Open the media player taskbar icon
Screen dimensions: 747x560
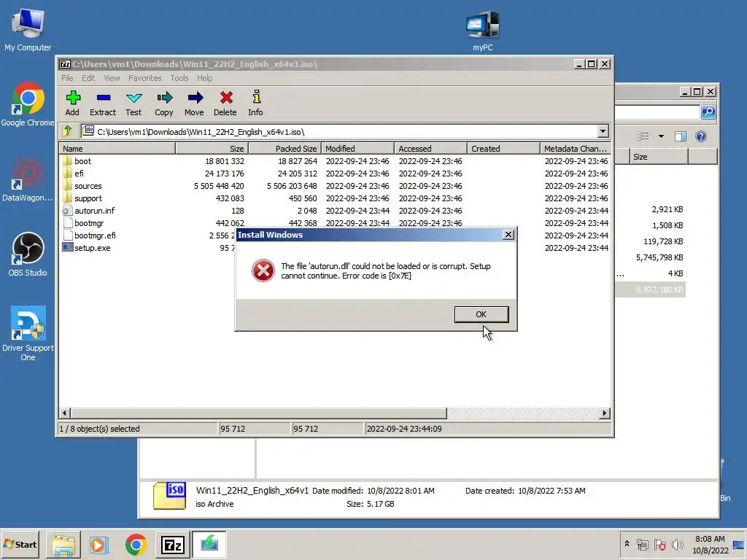click(99, 545)
